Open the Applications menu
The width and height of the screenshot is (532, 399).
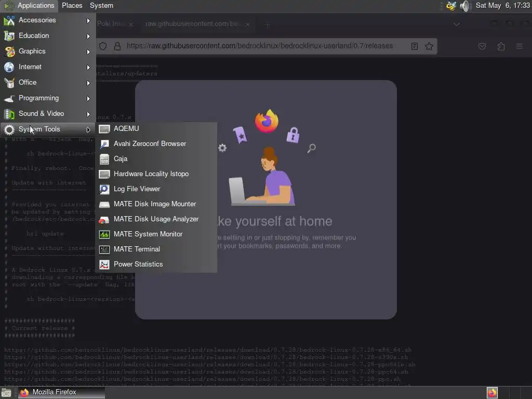pyautogui.click(x=29, y=6)
